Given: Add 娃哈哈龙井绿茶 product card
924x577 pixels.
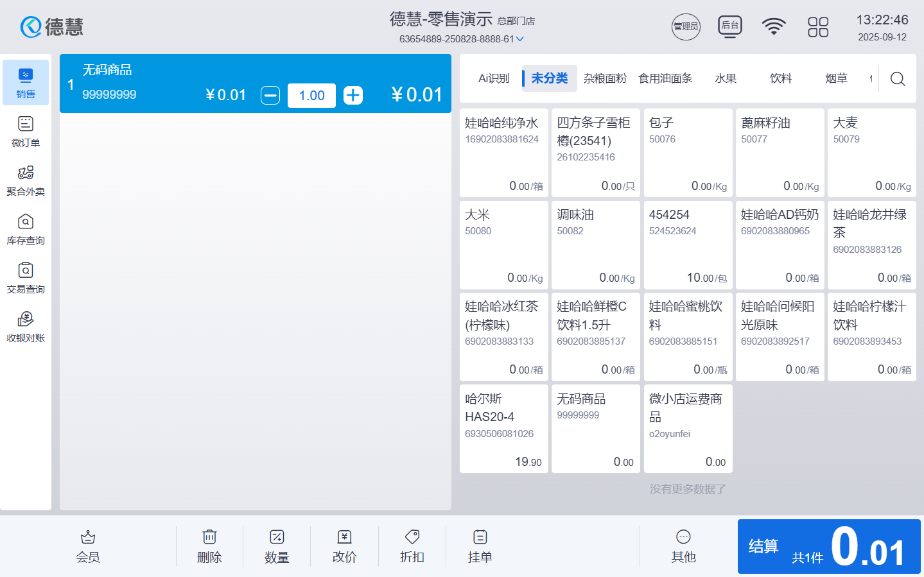Looking at the screenshot, I should [872, 245].
